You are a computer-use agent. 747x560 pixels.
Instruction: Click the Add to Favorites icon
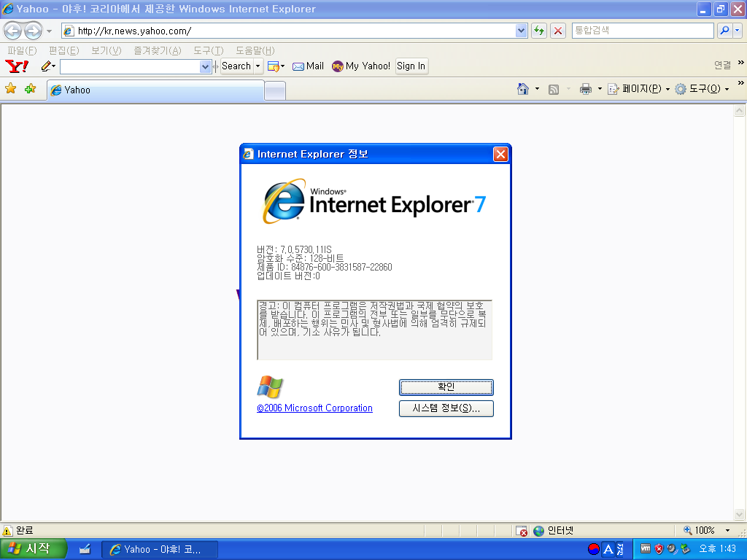tap(30, 88)
